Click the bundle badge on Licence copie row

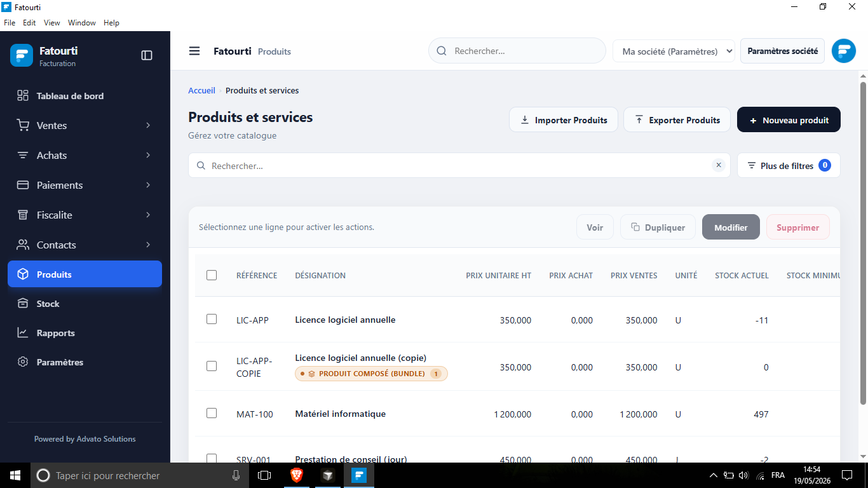[371, 374]
